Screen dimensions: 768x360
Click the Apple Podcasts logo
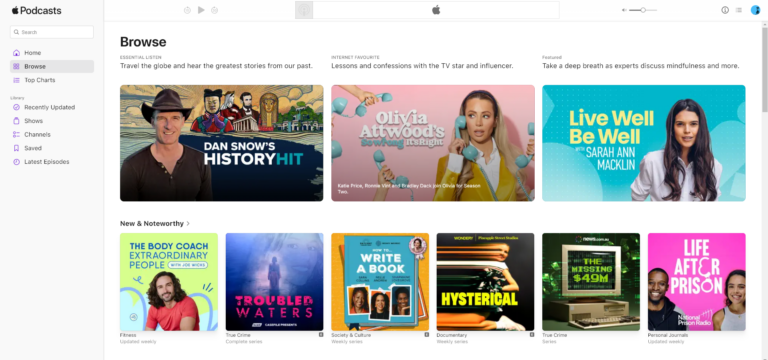click(37, 11)
